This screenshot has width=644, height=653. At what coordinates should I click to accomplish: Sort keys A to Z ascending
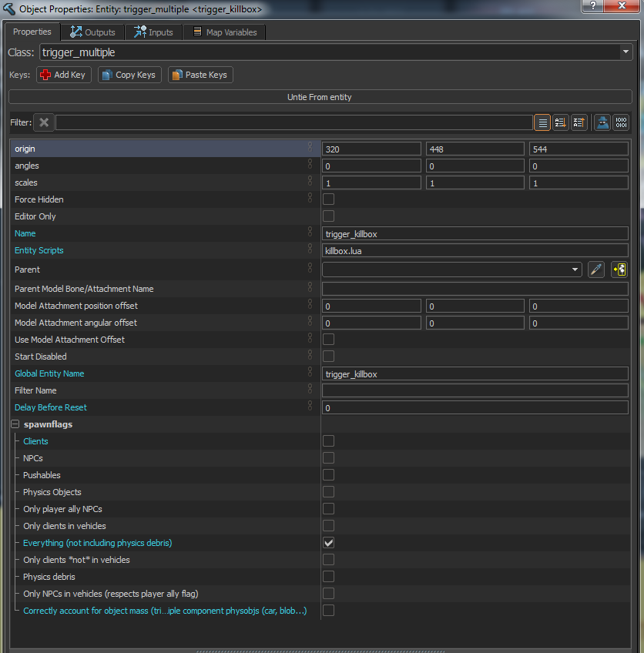pos(561,122)
